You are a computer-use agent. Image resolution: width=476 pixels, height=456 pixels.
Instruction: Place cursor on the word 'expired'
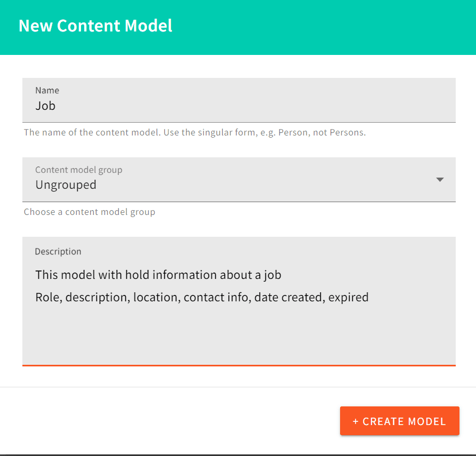pyautogui.click(x=349, y=297)
